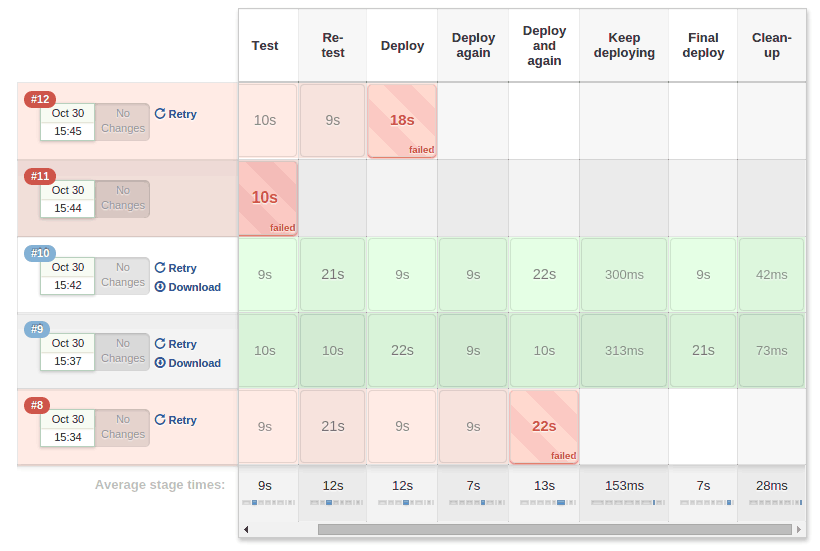
Task: Open the #12 build badge
Action: [x=40, y=99]
